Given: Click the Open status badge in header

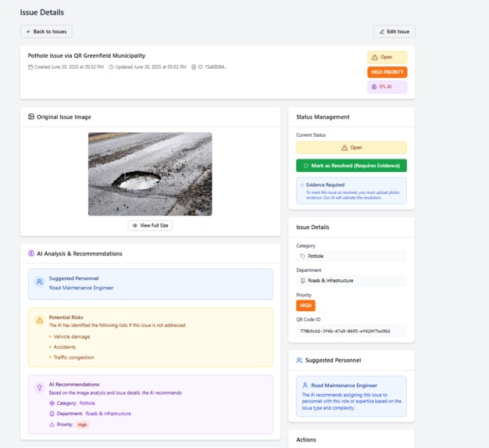Looking at the screenshot, I should 387,57.
